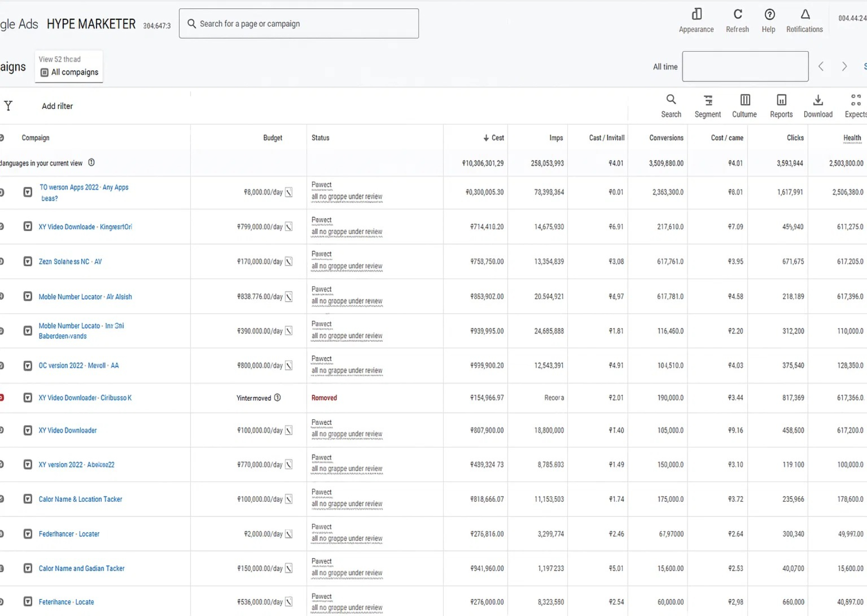Open the Cultume columns icon
This screenshot has width=867, height=616.
click(745, 100)
